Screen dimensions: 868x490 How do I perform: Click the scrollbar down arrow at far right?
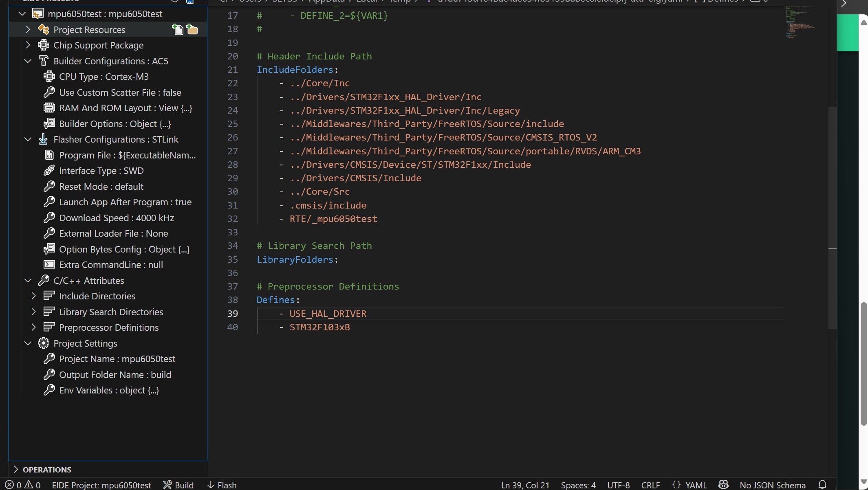coord(864,482)
